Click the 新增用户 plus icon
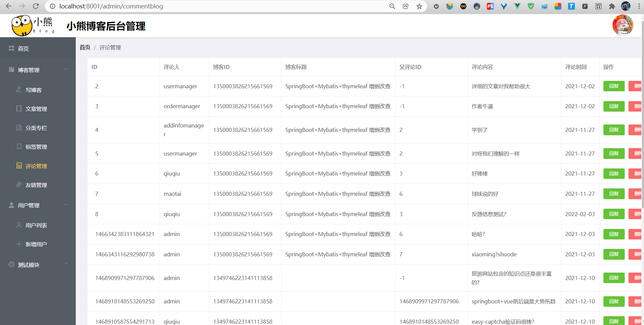Screen dimensions: 644x325 click(19, 244)
